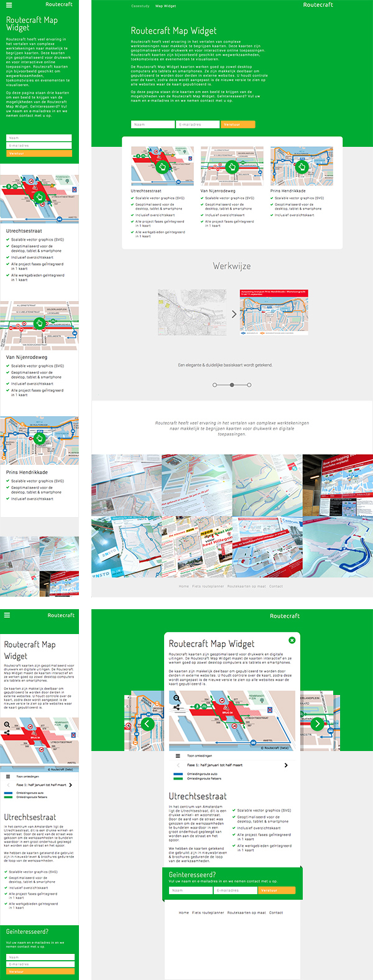This screenshot has width=373, height=980.
Task: Click green Omleidingsroute fietsers swatch, desktop detail
Action: tap(178, 778)
